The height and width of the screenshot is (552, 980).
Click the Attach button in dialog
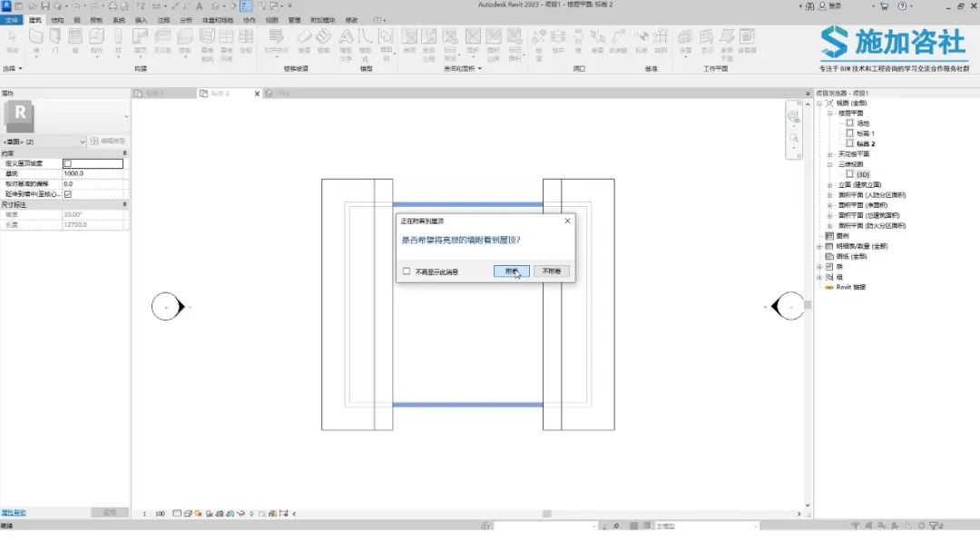coord(512,271)
